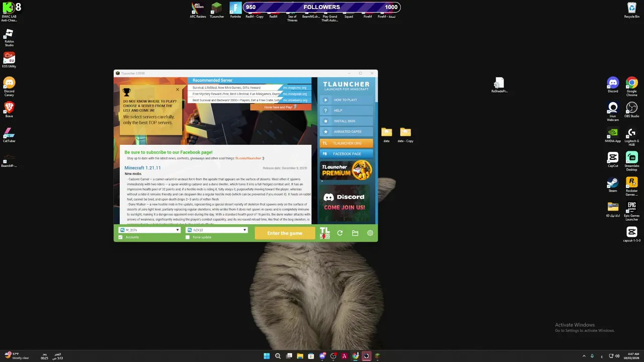644x362 pixels.
Task: Open Discord Canary desktop shortcut
Action: (9, 87)
